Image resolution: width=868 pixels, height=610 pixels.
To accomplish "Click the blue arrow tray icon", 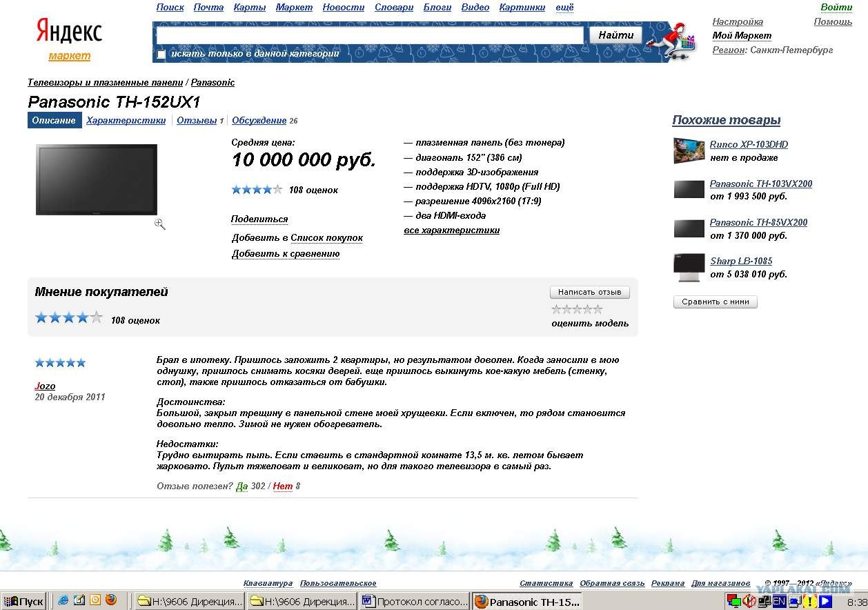I will tap(825, 601).
